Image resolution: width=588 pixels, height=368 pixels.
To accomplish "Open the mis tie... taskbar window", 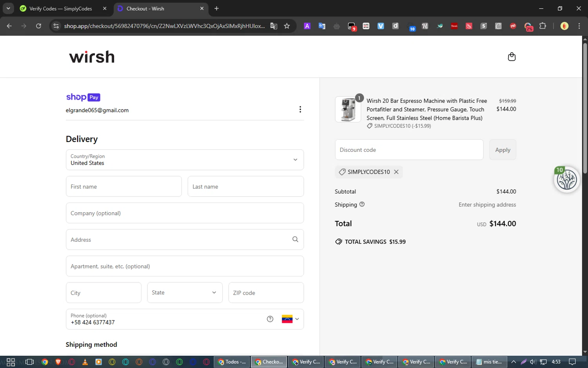I will point(489,362).
